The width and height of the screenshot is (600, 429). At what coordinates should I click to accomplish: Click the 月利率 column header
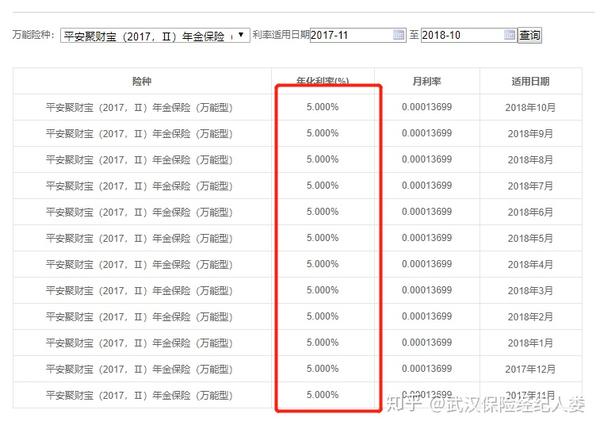pos(427,81)
